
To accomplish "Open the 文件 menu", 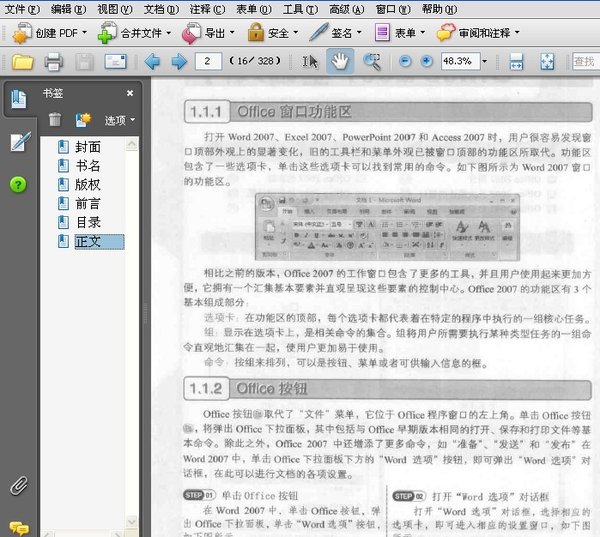I will click(22, 9).
